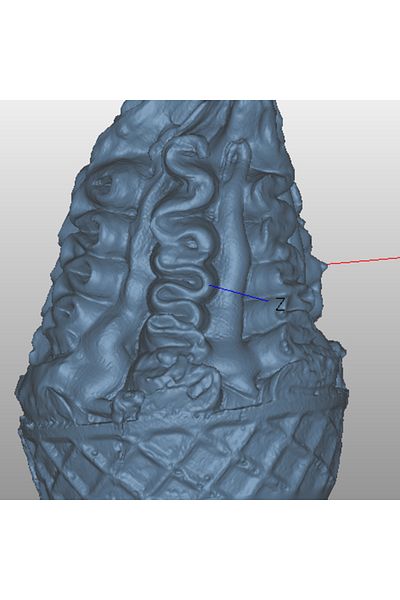Select the red axis line
Image resolution: width=400 pixels, height=600 pixels.
(x=363, y=261)
